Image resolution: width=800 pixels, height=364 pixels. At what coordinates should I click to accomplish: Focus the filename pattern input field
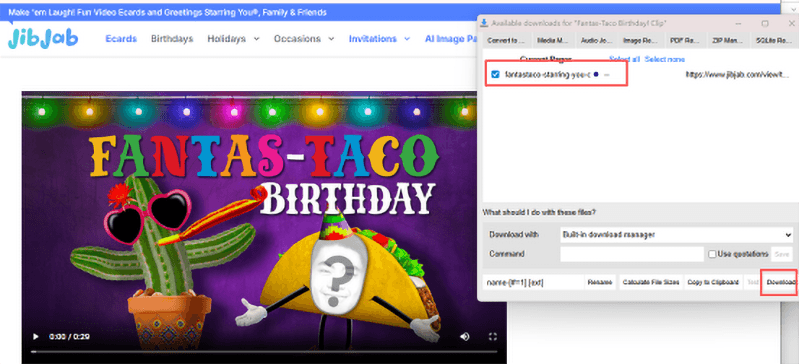[533, 282]
